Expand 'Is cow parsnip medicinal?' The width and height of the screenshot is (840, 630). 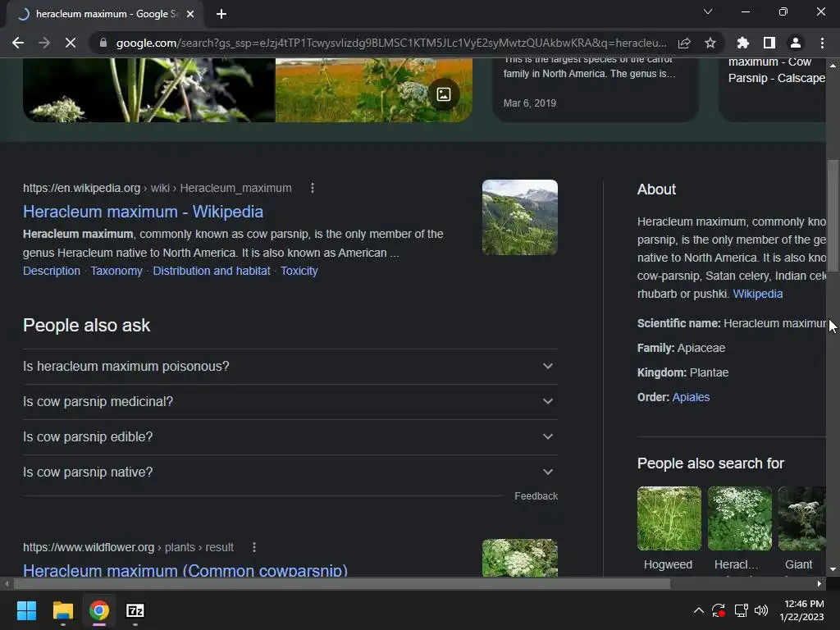290,402
